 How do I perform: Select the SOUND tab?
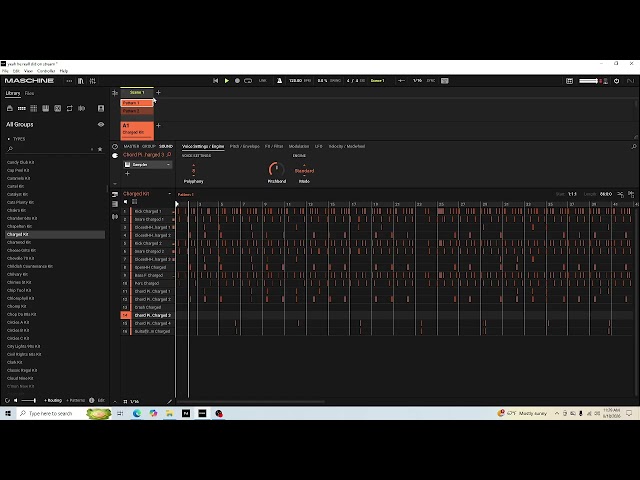click(166, 147)
